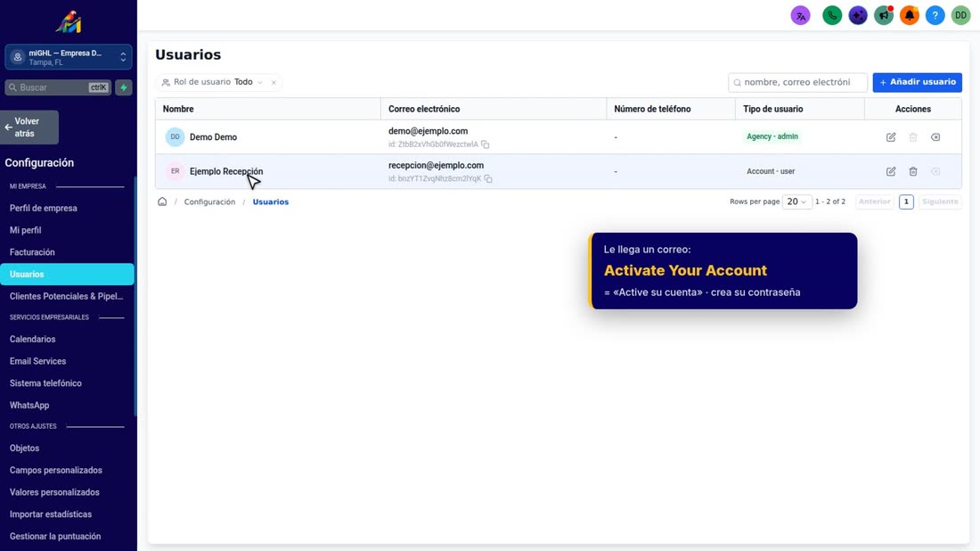The image size is (980, 551).
Task: Click the ER avatar in the Recepción row
Action: pos(175,171)
